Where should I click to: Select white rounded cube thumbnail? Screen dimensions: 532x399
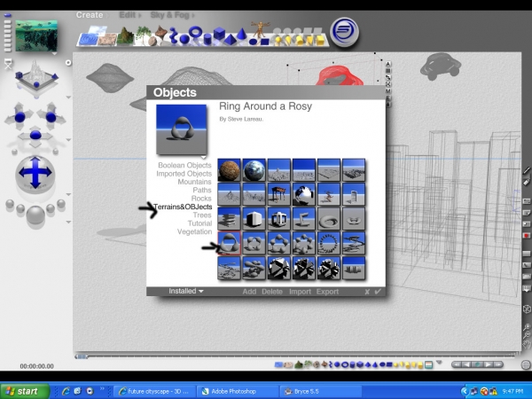[x=254, y=219]
